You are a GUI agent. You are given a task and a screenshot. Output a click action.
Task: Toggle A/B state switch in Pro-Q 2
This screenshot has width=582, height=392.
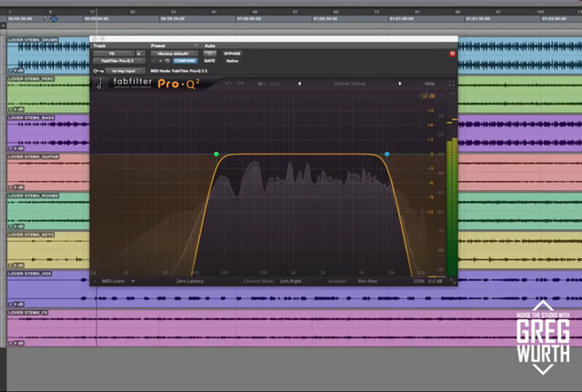(x=262, y=84)
